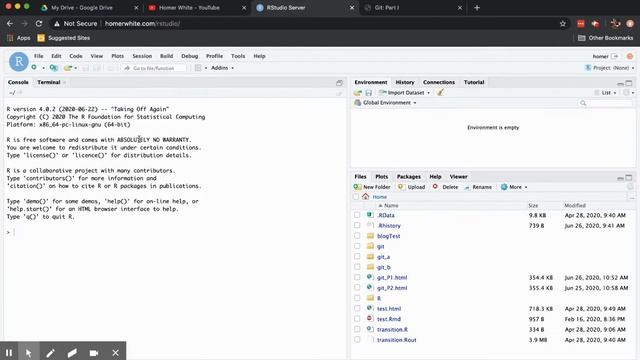Switch to the Connections tab

point(439,82)
